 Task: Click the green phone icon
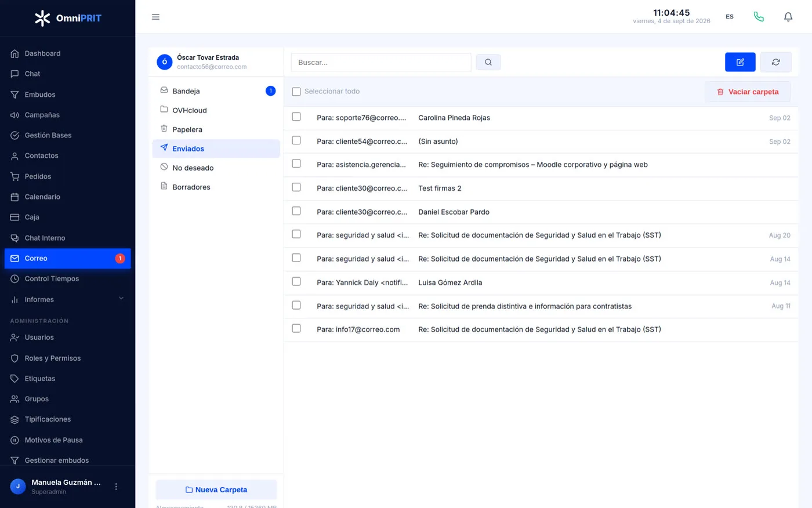click(x=759, y=17)
